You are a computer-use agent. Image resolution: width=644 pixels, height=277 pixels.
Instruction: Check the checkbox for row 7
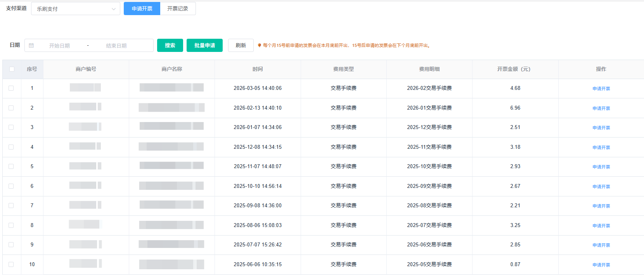click(11, 205)
